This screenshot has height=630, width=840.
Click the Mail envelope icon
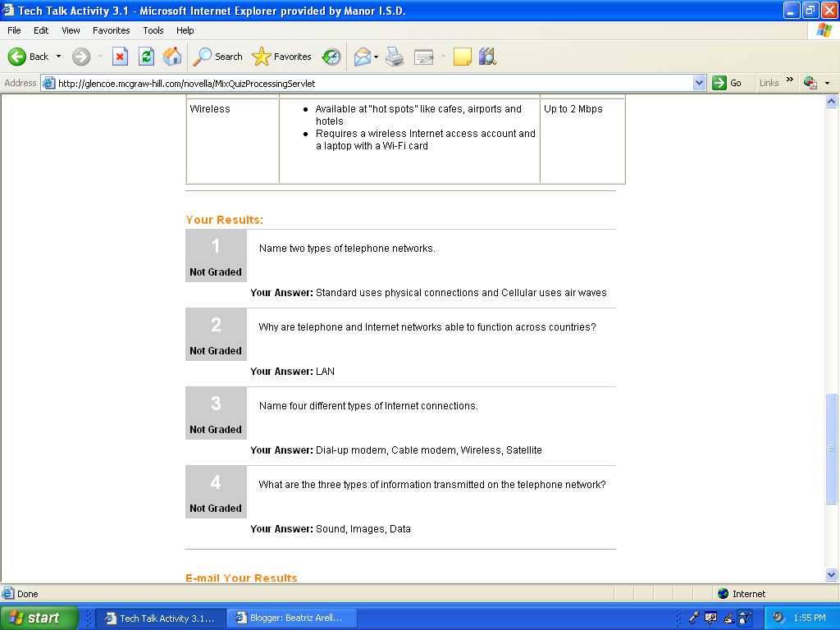pyautogui.click(x=363, y=57)
